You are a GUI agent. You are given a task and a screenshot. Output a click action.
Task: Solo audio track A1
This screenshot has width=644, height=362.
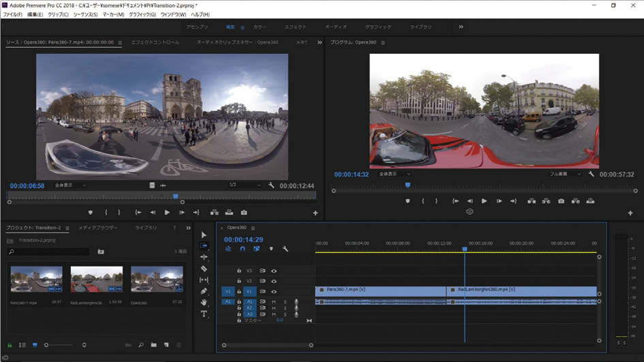click(x=285, y=301)
